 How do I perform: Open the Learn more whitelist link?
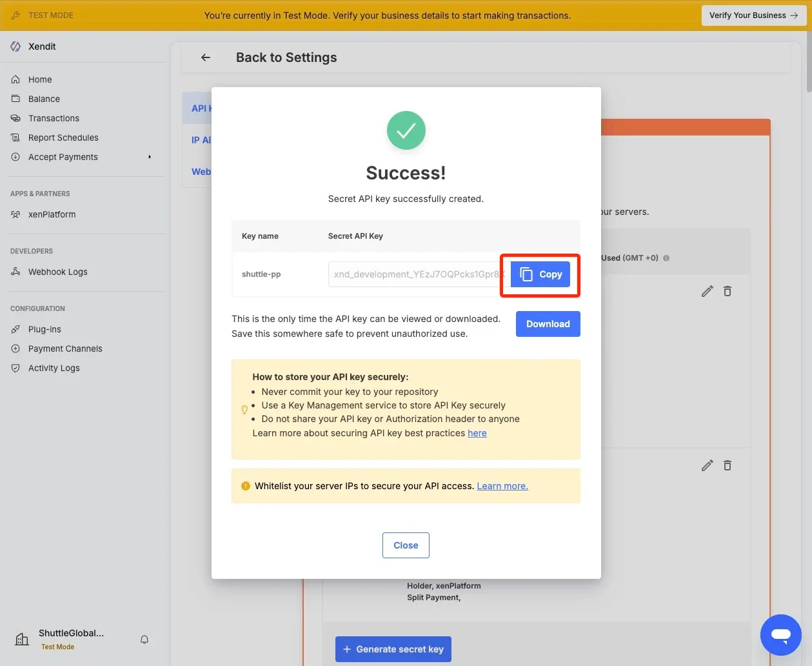pyautogui.click(x=502, y=486)
